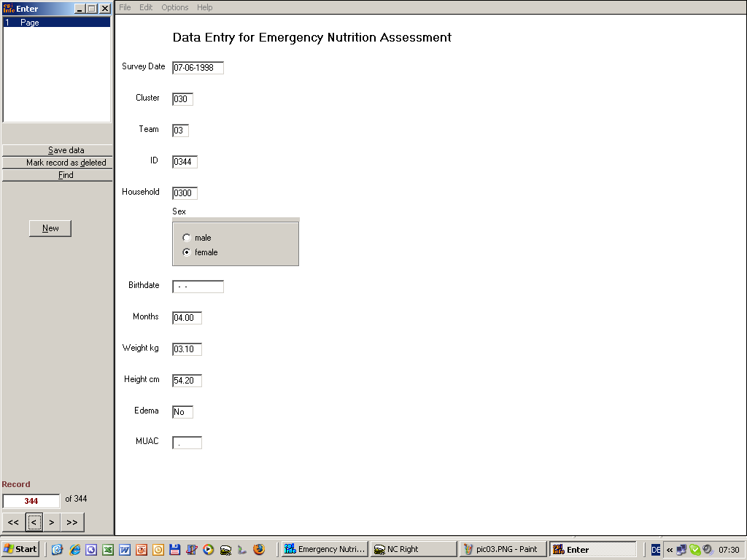The height and width of the screenshot is (560, 747).
Task: Launch Excel from the quick launch bar
Action: (107, 550)
